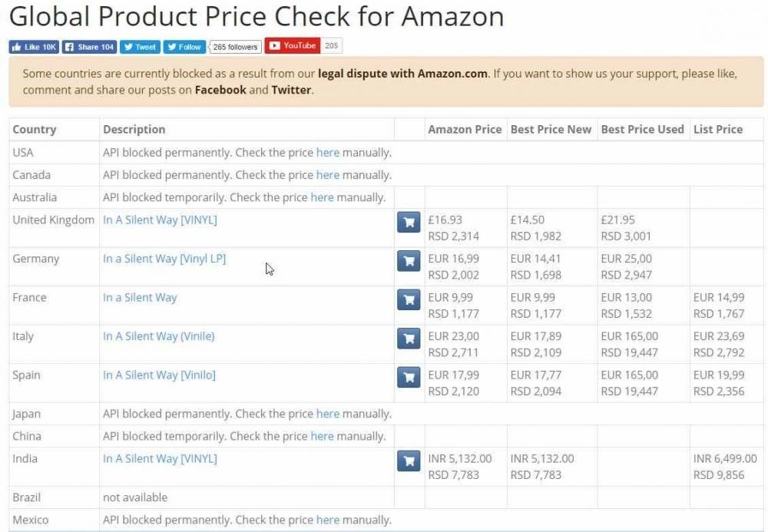
Task: Open 'legal dispute with Amazon.com' link
Action: tap(402, 74)
